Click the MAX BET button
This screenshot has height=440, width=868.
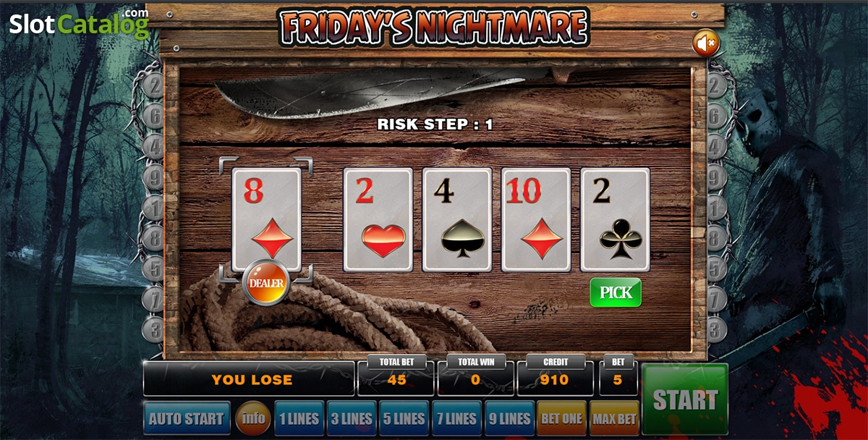click(615, 418)
